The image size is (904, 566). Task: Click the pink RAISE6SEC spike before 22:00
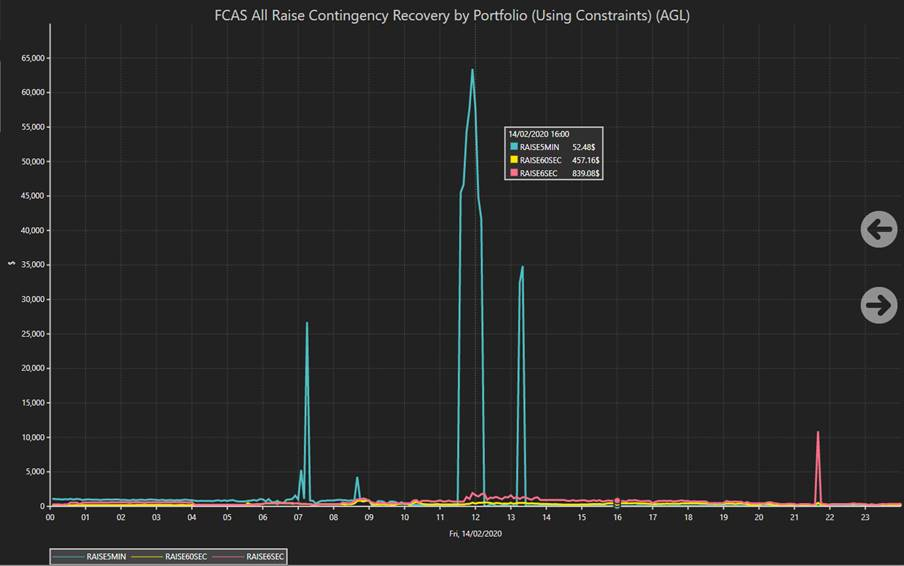pos(818,433)
